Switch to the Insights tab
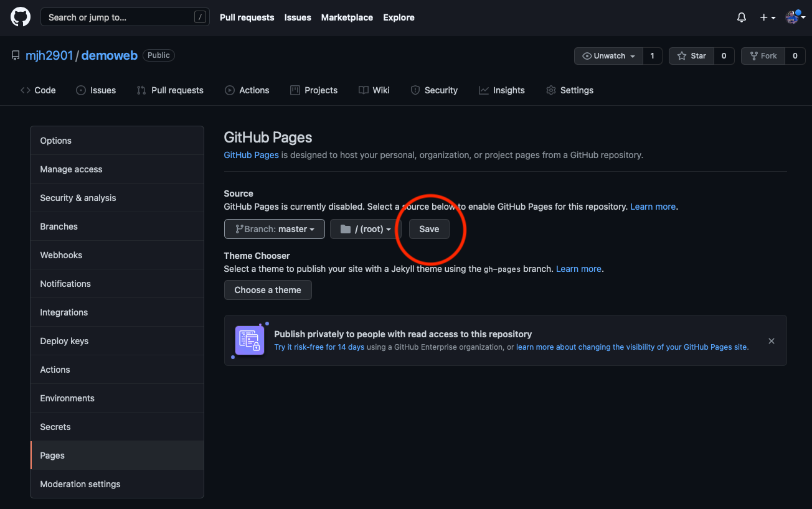 (x=502, y=90)
